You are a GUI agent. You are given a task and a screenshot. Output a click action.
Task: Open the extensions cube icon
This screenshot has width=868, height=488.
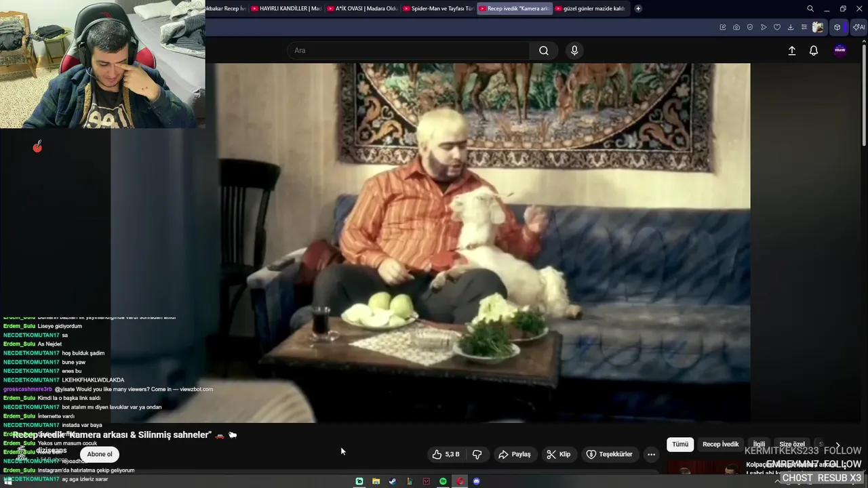(x=837, y=27)
